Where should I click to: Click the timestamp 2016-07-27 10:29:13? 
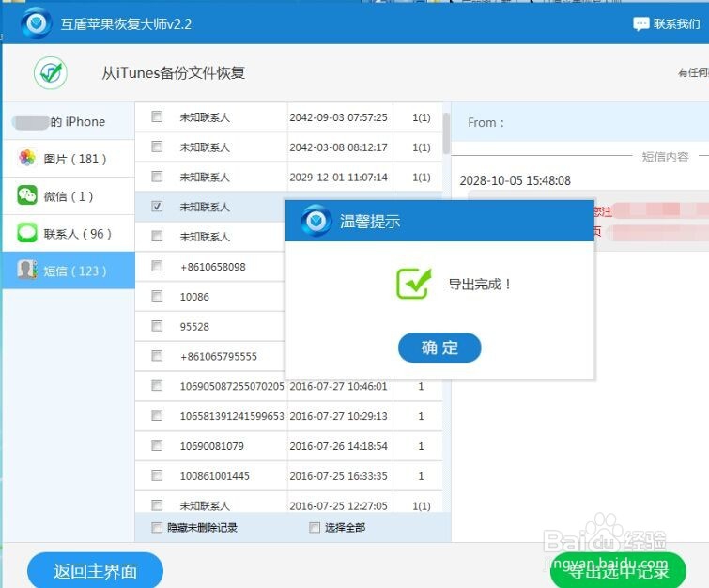[338, 416]
